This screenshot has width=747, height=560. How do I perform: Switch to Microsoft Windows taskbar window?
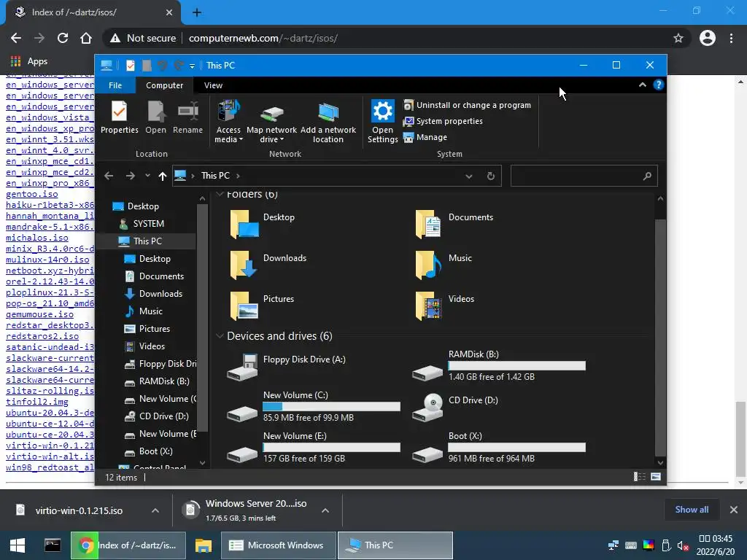(x=279, y=545)
